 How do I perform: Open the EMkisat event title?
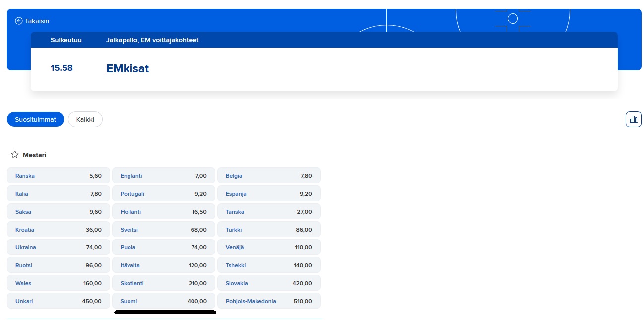click(128, 68)
